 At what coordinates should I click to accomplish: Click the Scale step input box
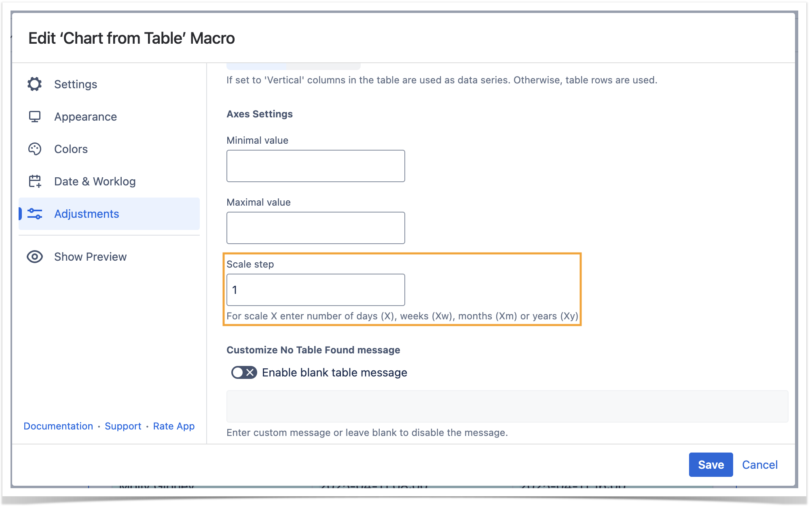315,290
